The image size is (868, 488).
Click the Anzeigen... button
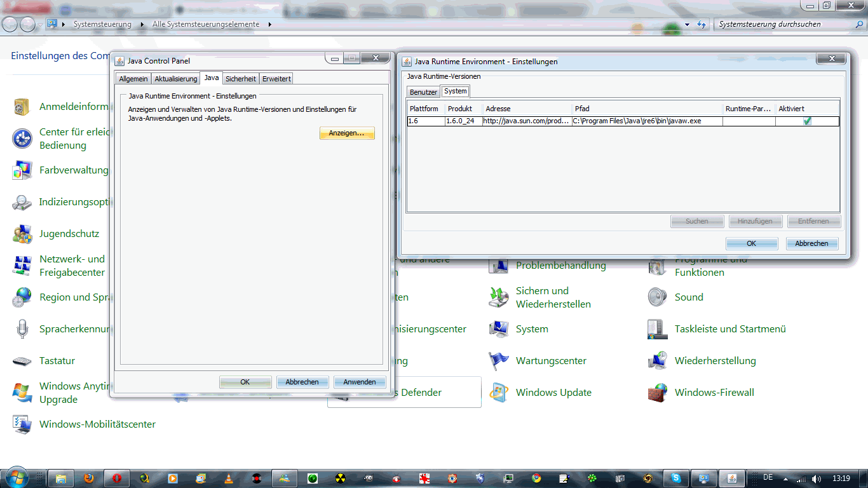[x=347, y=133]
